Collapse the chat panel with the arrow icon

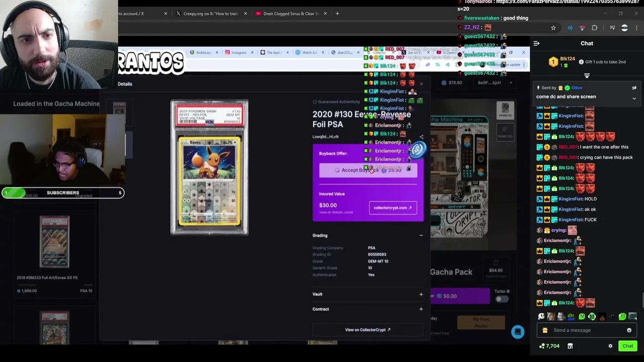(x=536, y=43)
